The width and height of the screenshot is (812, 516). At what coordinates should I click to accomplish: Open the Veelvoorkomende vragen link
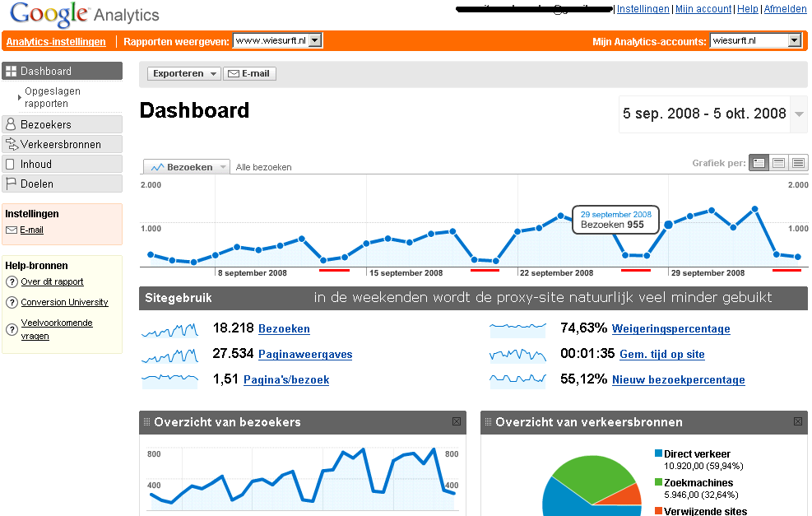[x=57, y=329]
